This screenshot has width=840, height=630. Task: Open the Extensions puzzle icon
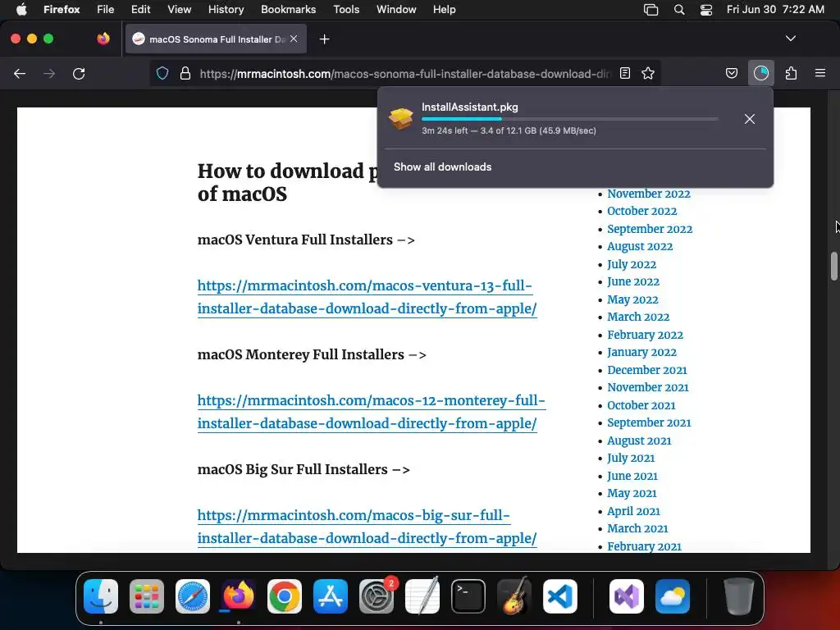[791, 73]
